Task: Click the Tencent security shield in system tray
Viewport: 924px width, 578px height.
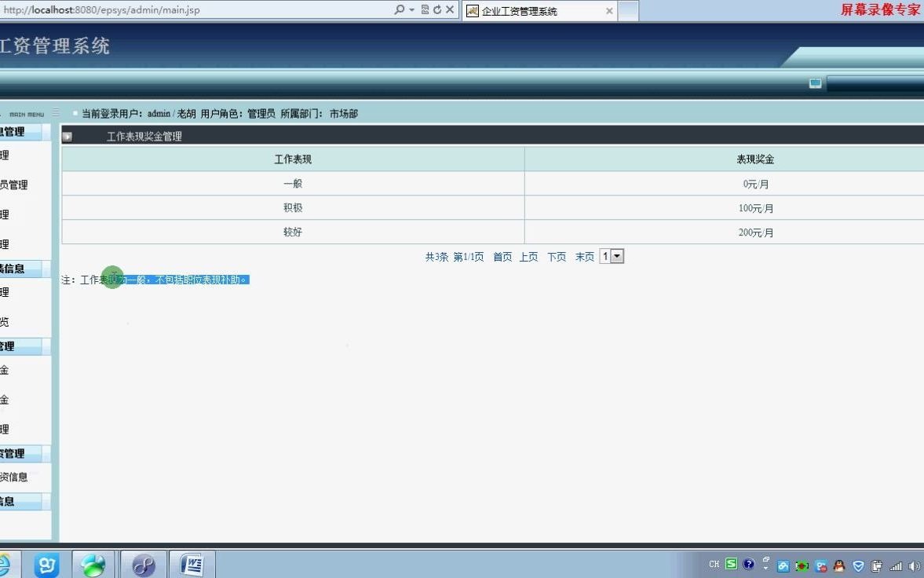Action: 857,565
